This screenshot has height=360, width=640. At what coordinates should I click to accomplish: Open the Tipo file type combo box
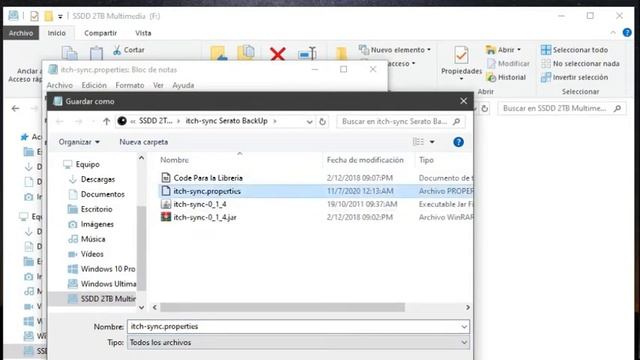tap(298, 342)
